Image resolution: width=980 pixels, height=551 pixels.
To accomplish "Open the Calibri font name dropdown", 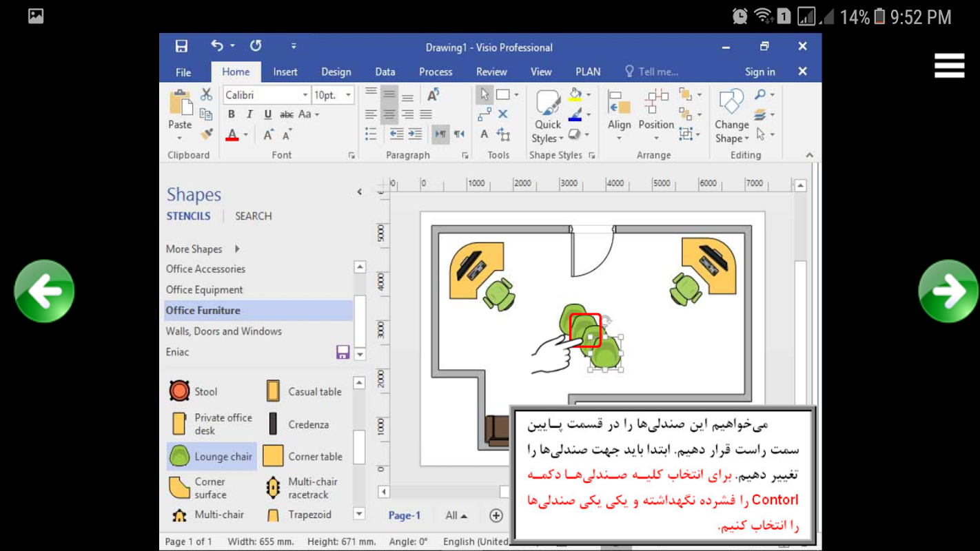I will pos(305,95).
